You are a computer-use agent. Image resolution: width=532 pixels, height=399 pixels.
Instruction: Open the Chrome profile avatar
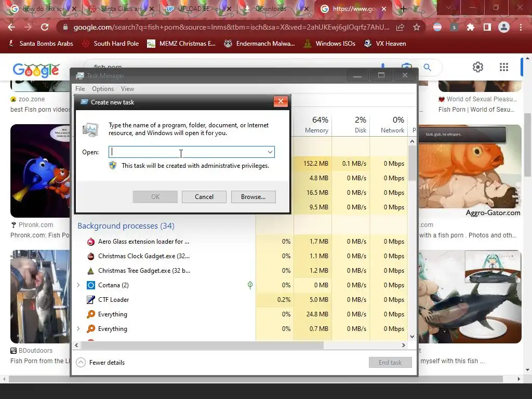pos(504,27)
